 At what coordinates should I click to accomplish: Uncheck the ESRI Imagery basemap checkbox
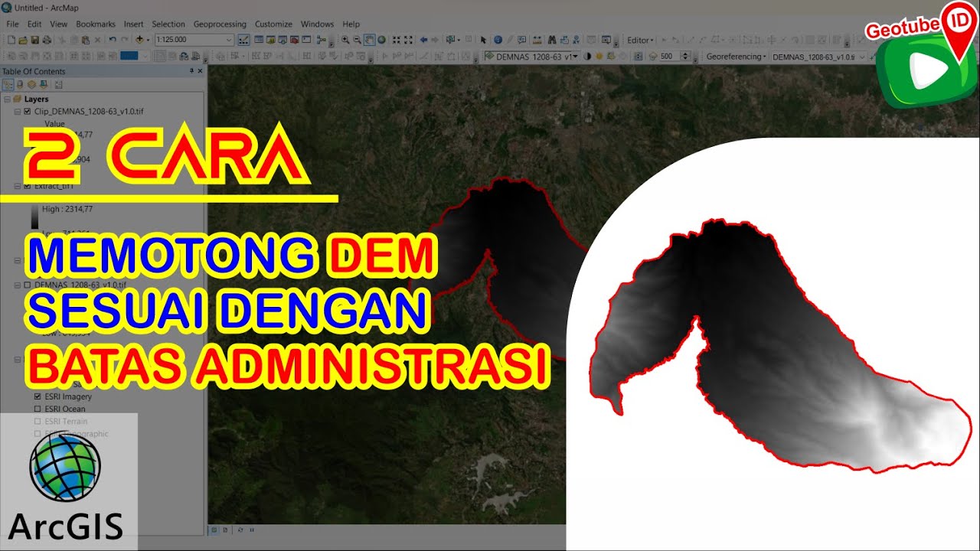(38, 396)
